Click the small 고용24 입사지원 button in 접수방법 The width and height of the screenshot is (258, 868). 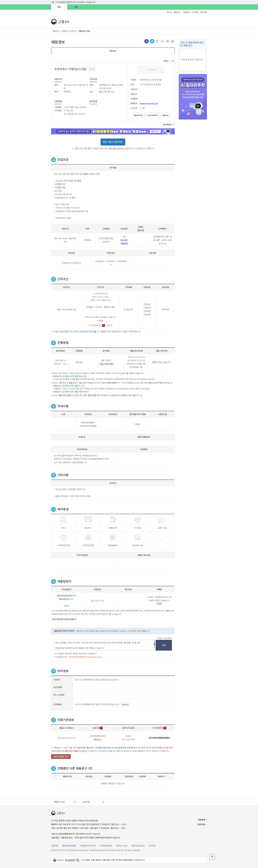[106, 364]
